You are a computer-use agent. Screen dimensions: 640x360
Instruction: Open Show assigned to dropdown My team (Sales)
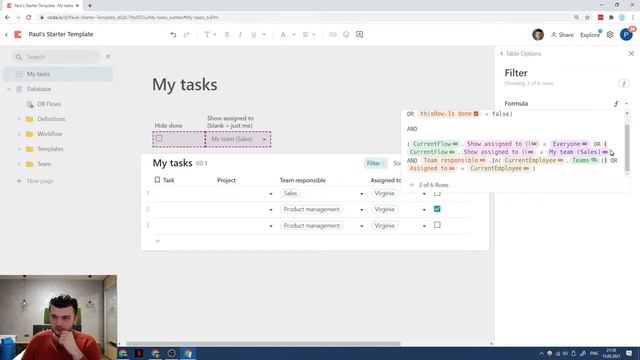pos(238,139)
